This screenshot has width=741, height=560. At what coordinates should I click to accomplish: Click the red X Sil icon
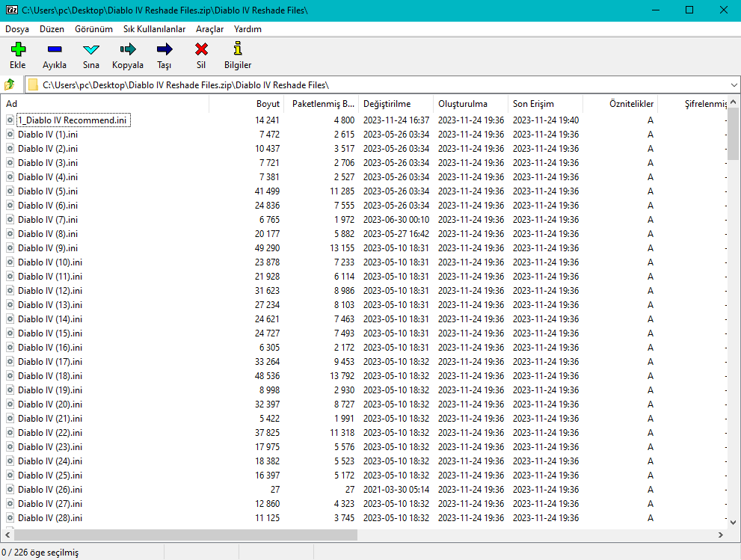tap(201, 49)
